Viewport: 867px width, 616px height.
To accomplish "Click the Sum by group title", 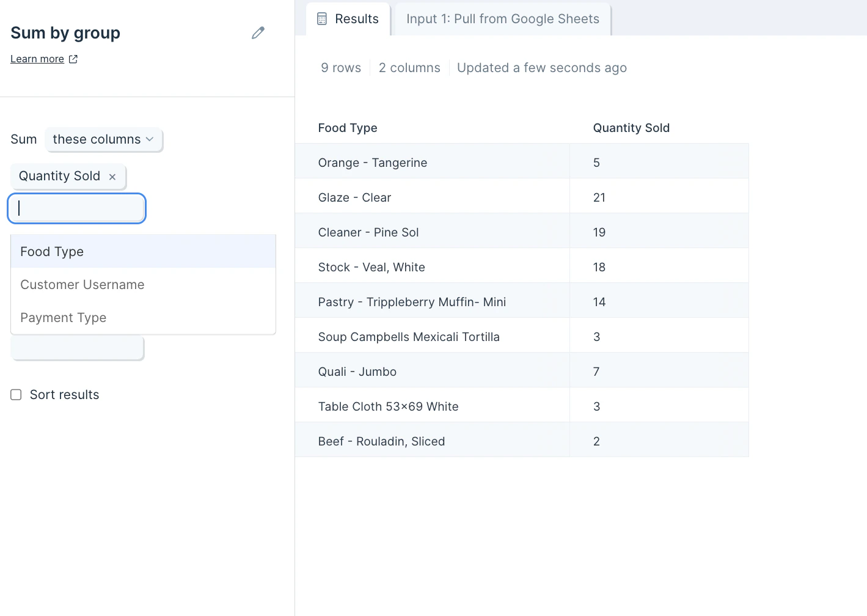I will pyautogui.click(x=65, y=33).
